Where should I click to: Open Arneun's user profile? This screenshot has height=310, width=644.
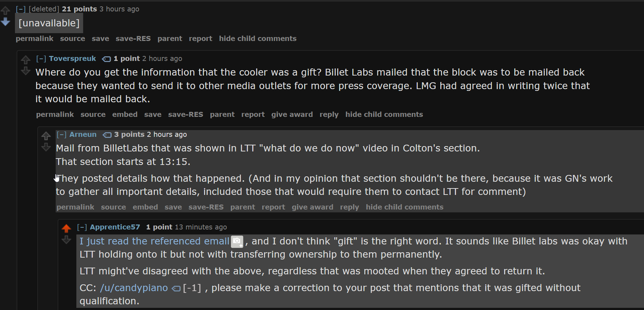click(83, 135)
